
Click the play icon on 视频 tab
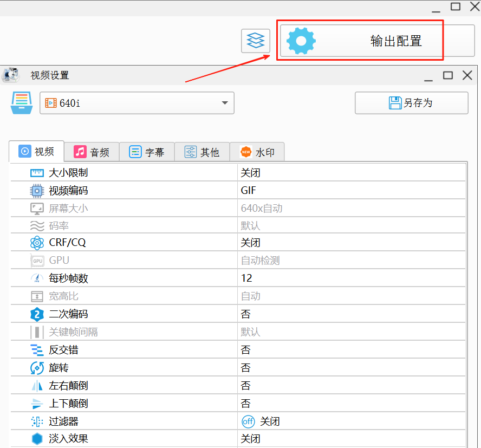25,151
